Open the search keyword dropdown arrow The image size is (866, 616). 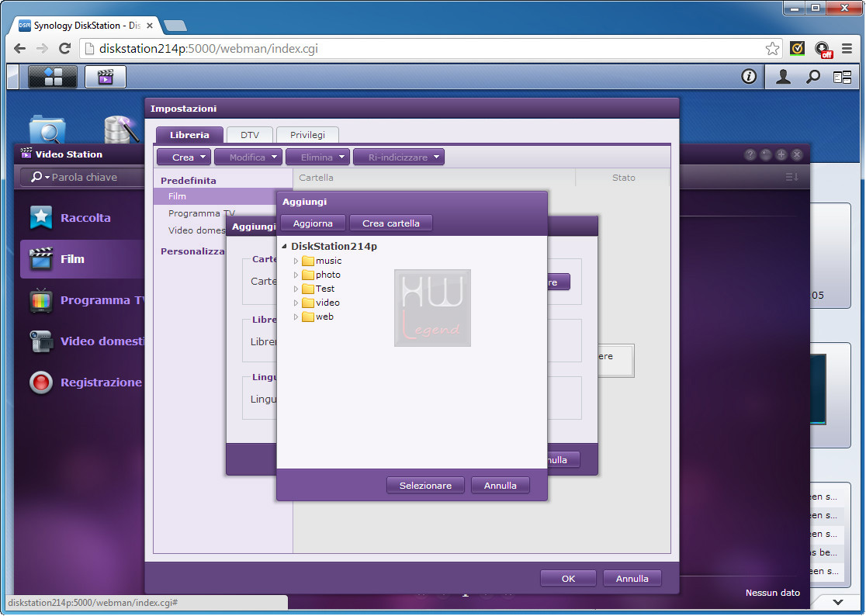(x=47, y=177)
